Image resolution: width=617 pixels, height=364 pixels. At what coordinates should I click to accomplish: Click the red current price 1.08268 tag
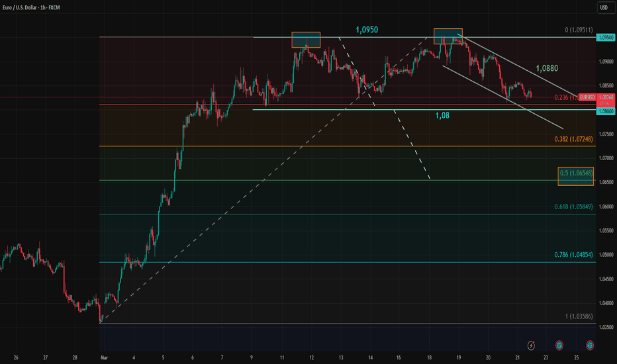pyautogui.click(x=606, y=97)
